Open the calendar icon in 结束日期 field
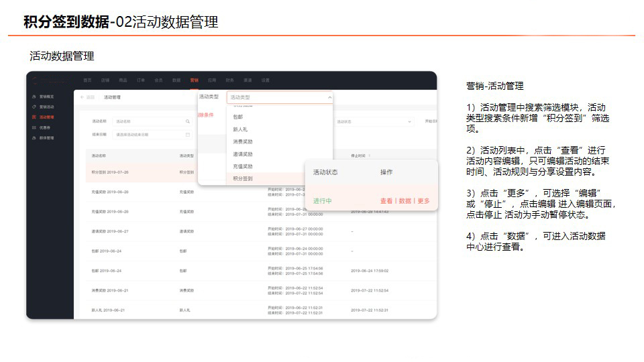The height and width of the screenshot is (362, 644). pos(188,135)
